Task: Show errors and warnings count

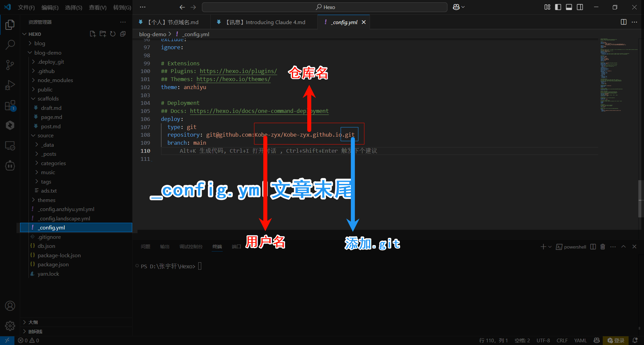Action: 29,340
